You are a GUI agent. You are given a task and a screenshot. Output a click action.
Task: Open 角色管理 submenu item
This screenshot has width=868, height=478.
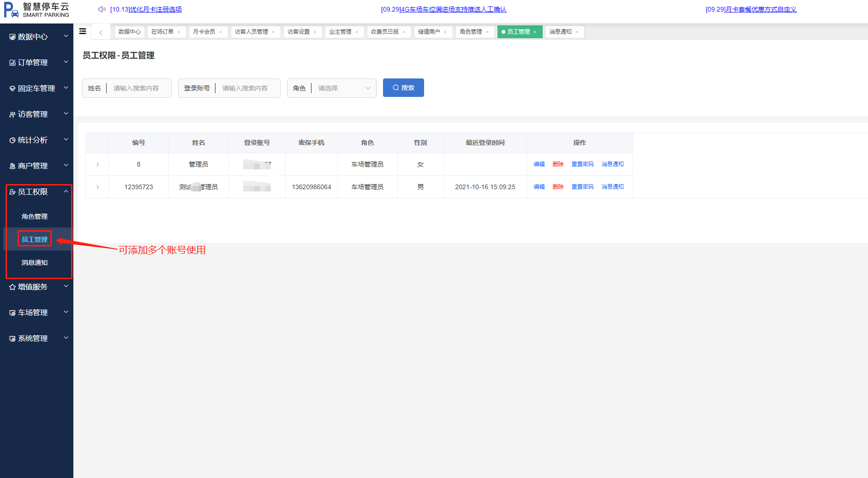35,216
